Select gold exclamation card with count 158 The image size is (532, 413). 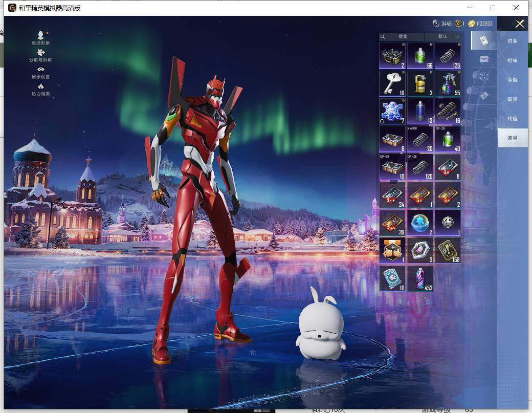(x=448, y=250)
